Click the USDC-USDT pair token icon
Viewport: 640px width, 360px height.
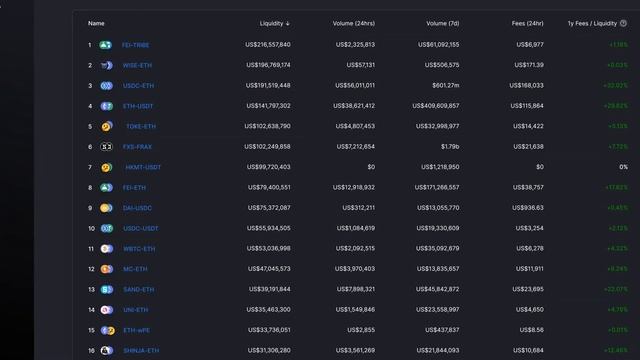[x=107, y=229]
